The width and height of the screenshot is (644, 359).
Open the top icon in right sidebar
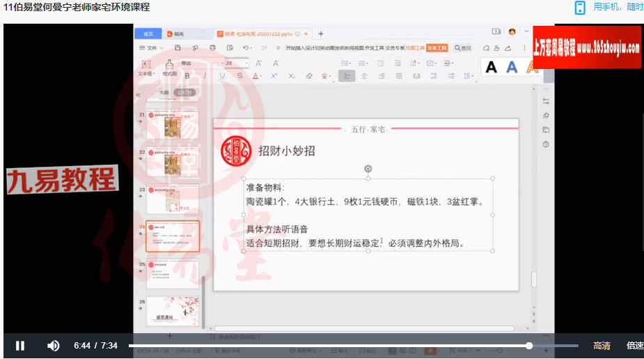pyautogui.click(x=545, y=101)
